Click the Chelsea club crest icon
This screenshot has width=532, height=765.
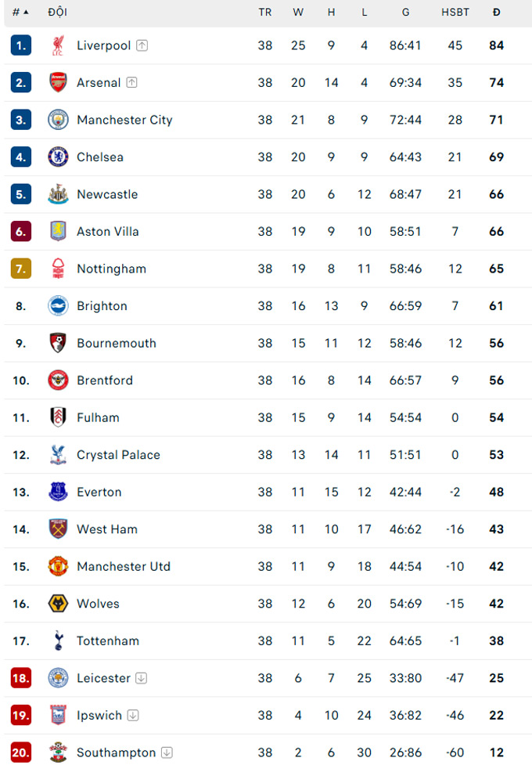pyautogui.click(x=58, y=157)
